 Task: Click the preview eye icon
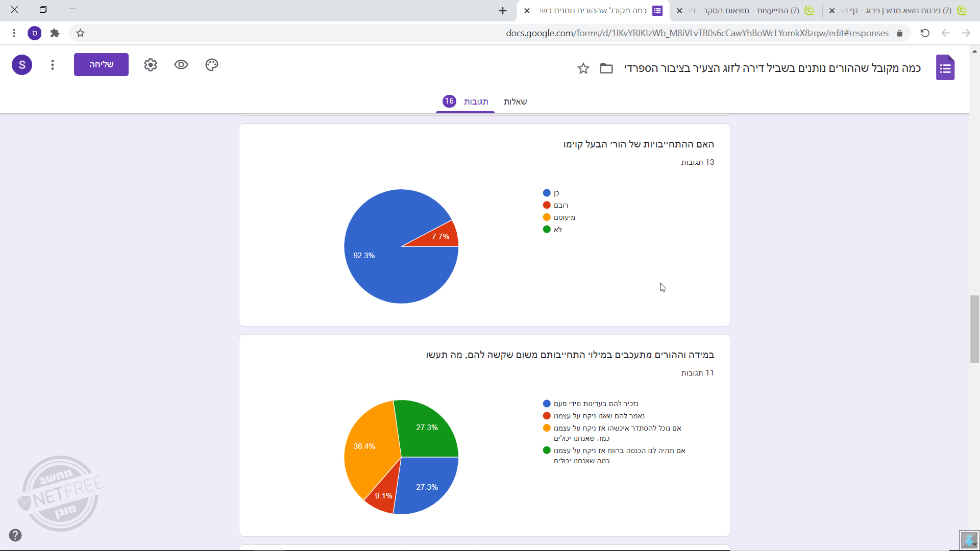tap(181, 65)
